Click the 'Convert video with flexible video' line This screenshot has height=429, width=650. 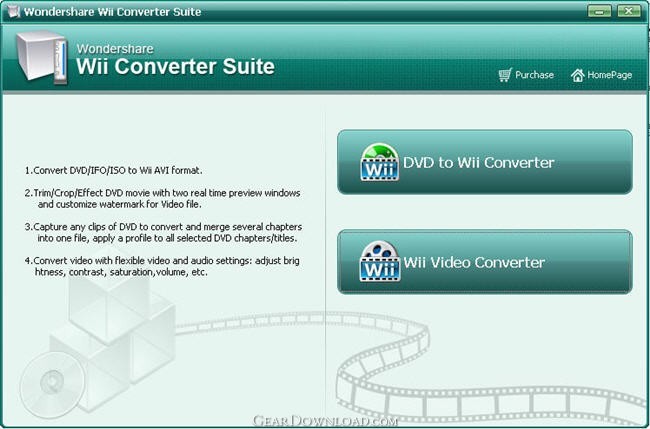[162, 267]
